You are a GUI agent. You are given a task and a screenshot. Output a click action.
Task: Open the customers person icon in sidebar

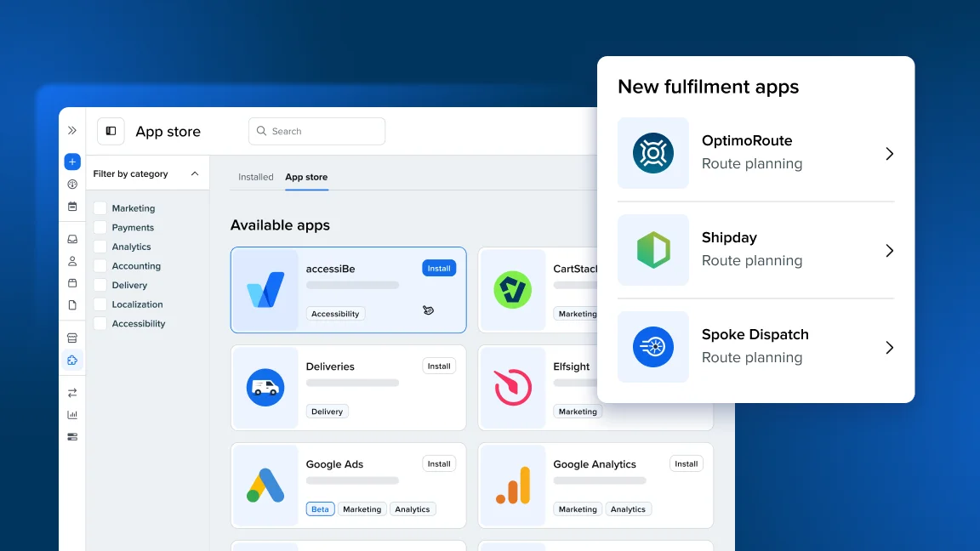72,261
